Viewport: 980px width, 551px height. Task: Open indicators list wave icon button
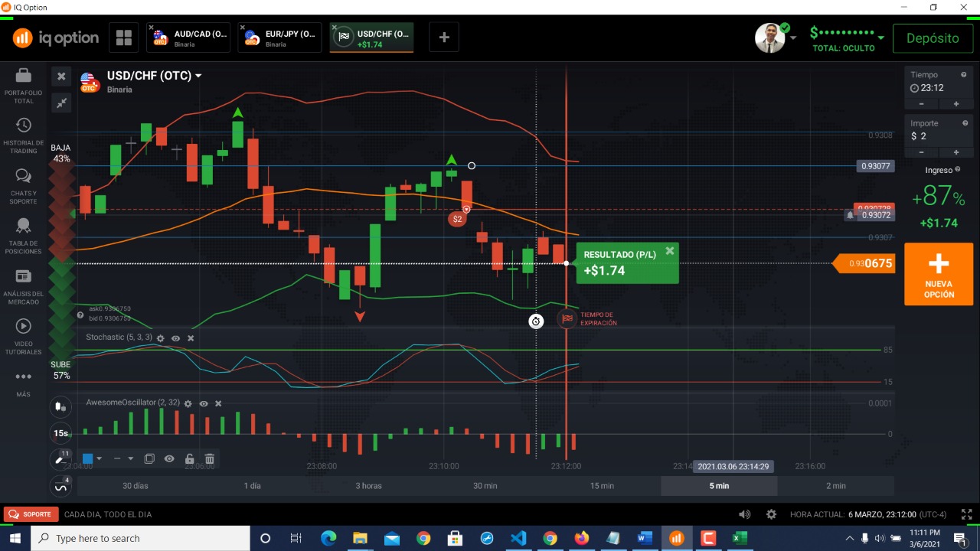(60, 487)
